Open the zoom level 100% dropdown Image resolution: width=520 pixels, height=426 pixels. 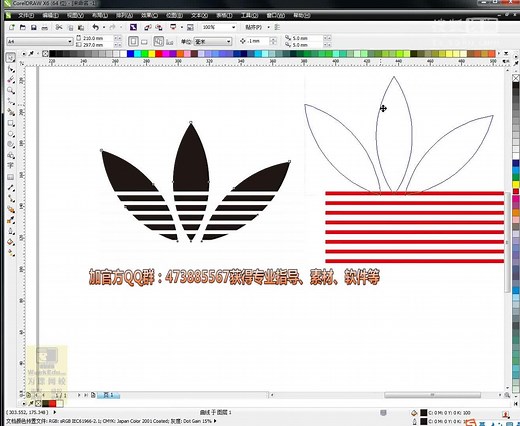pos(233,27)
